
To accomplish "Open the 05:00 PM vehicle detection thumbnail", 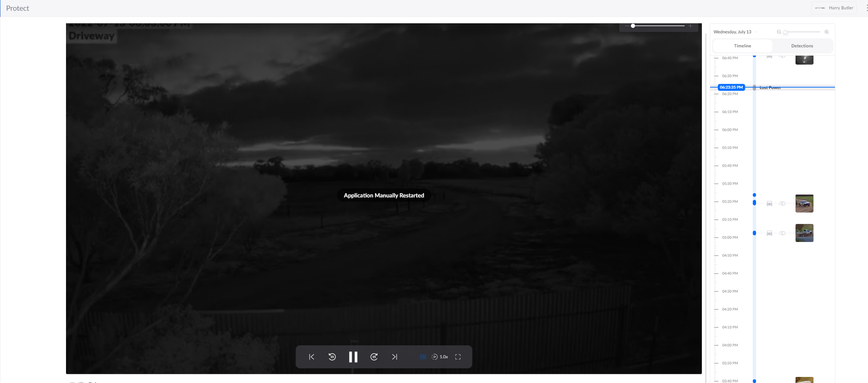I will pos(804,233).
